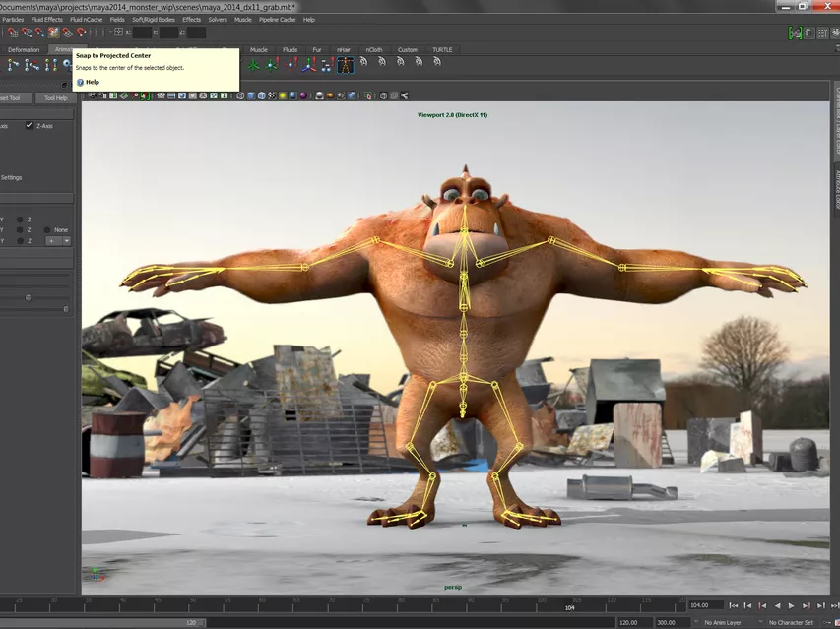The height and width of the screenshot is (629, 840).
Task: Show the Channel Box layer editor icon
Action: pos(836,33)
